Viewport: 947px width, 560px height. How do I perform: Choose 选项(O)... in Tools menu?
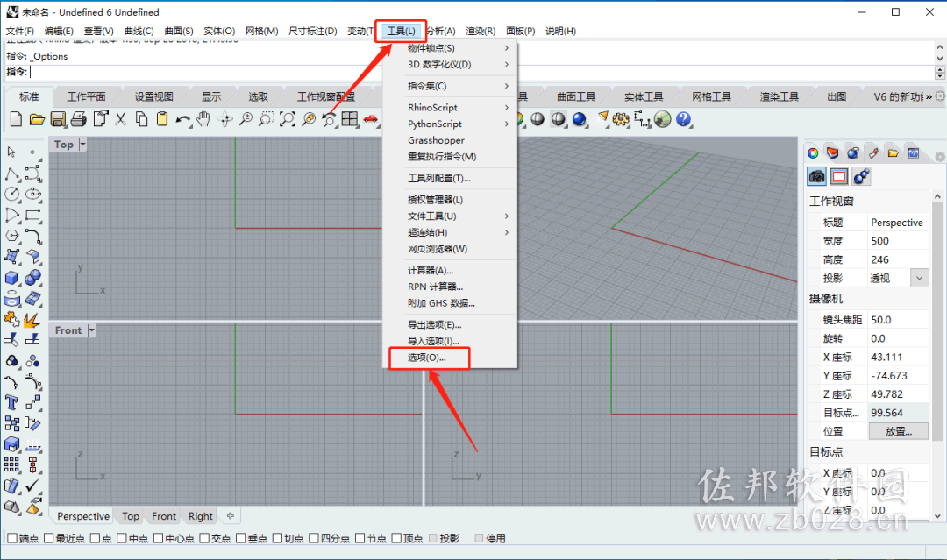(x=450, y=358)
